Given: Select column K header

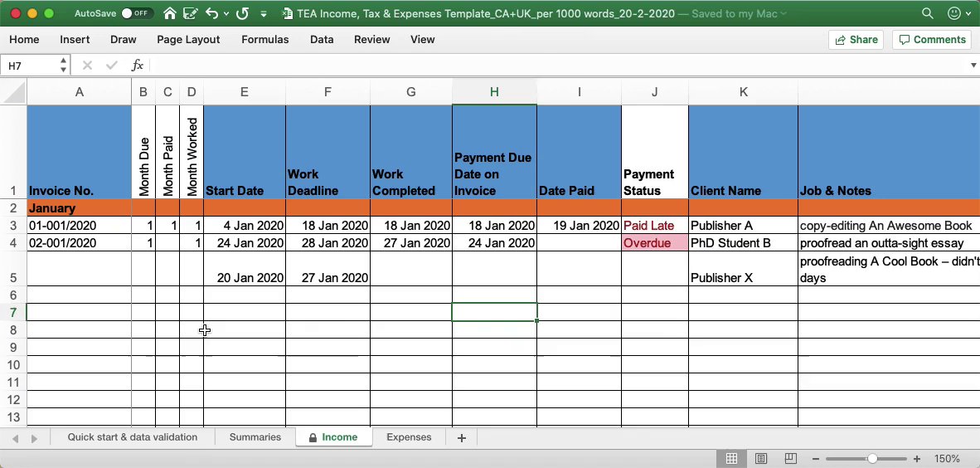Looking at the screenshot, I should click(x=743, y=92).
